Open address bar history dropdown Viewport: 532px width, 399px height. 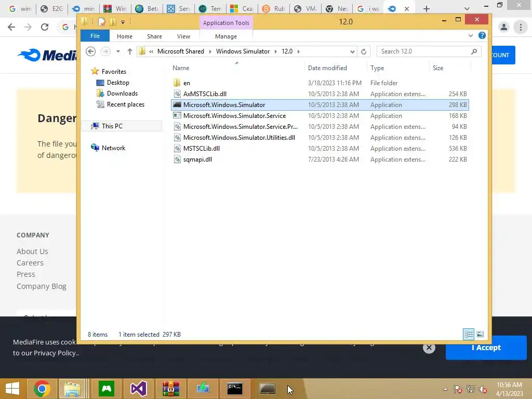click(352, 51)
